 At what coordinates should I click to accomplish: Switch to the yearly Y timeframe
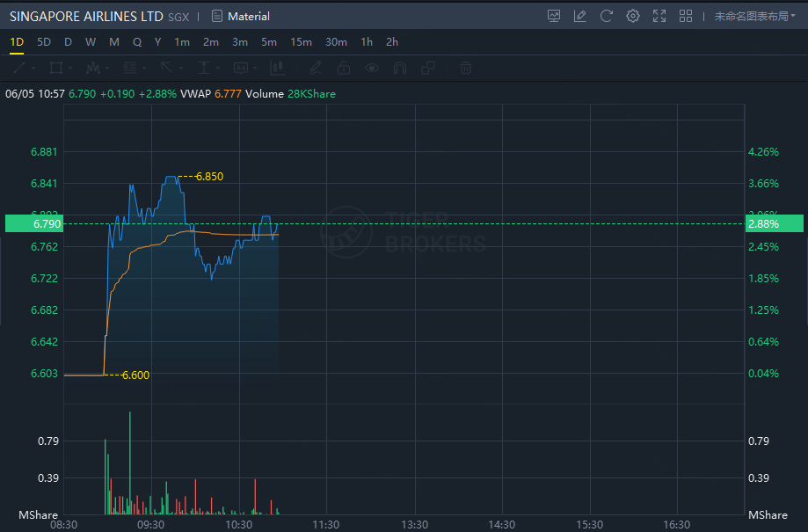coord(157,42)
